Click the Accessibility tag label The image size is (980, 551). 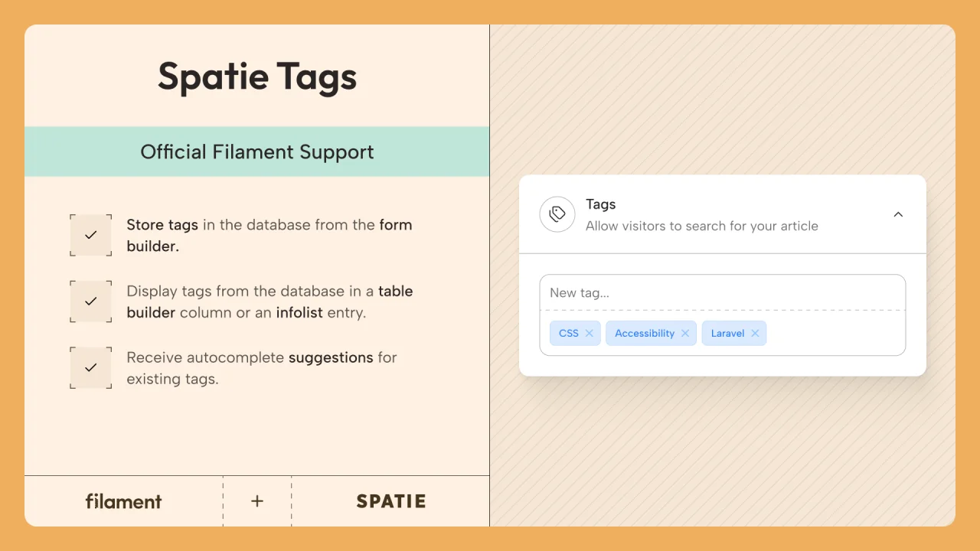click(645, 333)
